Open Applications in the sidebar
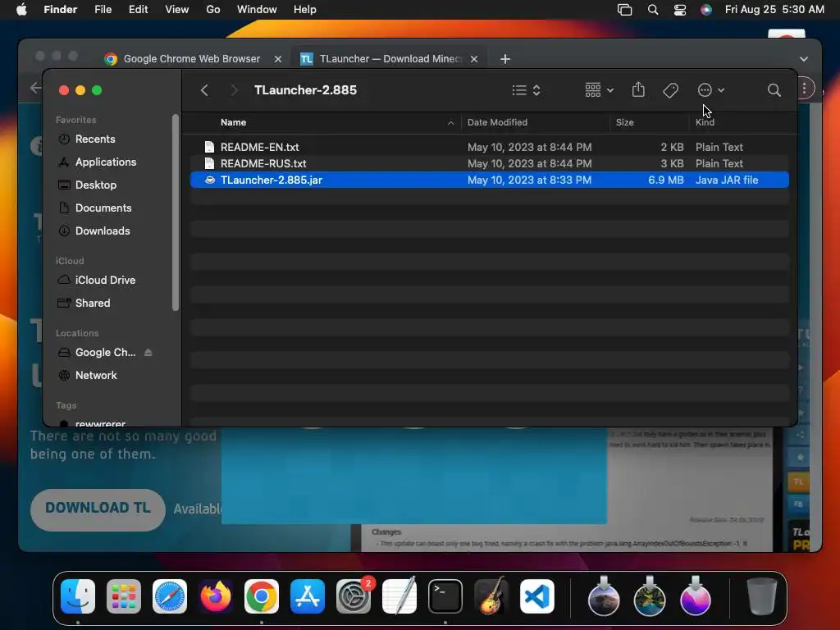Screen dimensions: 840x630 click(106, 162)
